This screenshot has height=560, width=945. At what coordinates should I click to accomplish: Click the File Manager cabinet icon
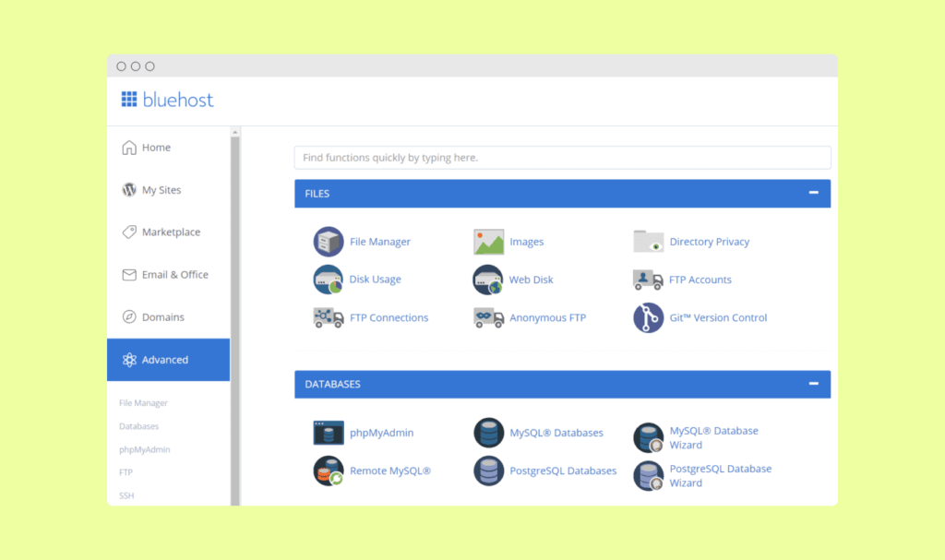[x=329, y=242]
